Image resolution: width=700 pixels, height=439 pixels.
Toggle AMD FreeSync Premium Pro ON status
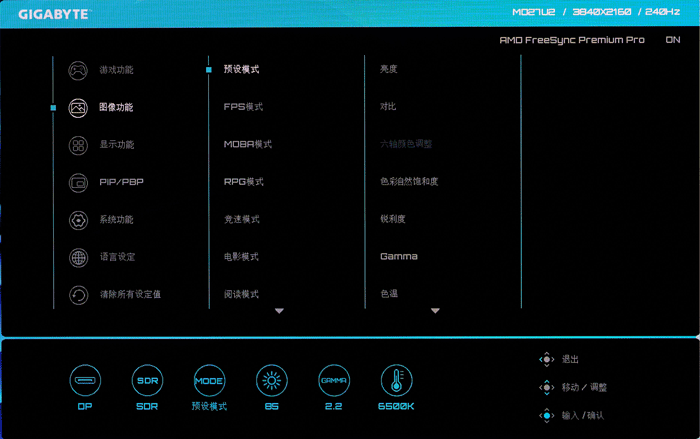coord(672,41)
